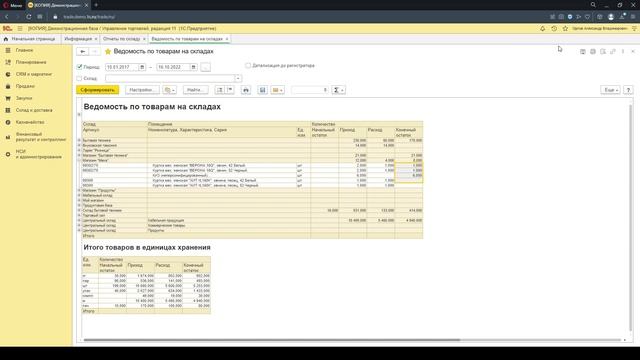640x360 pixels.
Task: Click the vertical scrollbar of the report
Action: pos(631,218)
